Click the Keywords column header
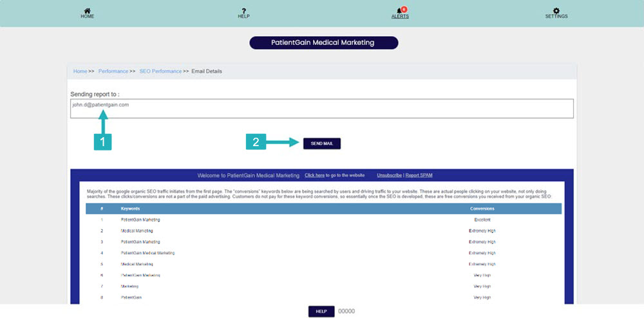 pyautogui.click(x=130, y=209)
